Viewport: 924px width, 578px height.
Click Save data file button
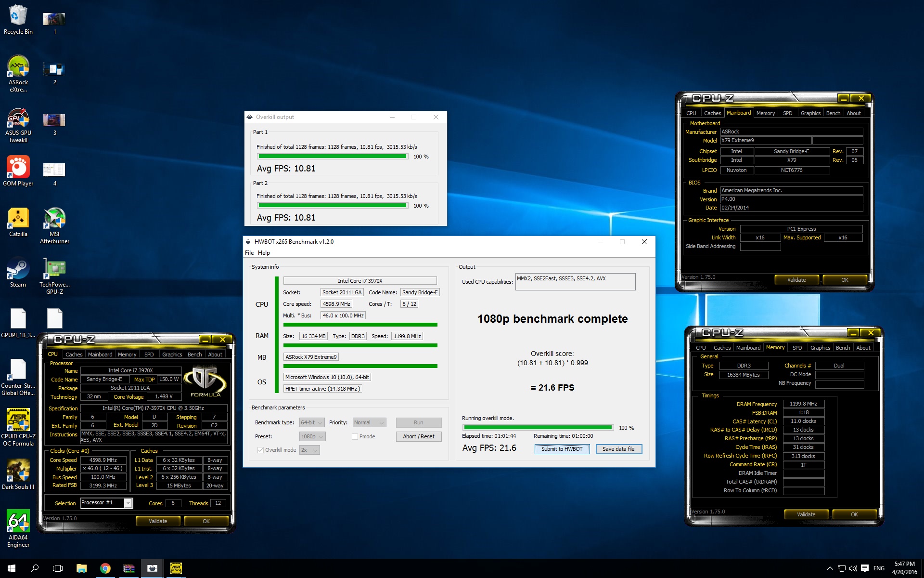pos(618,449)
